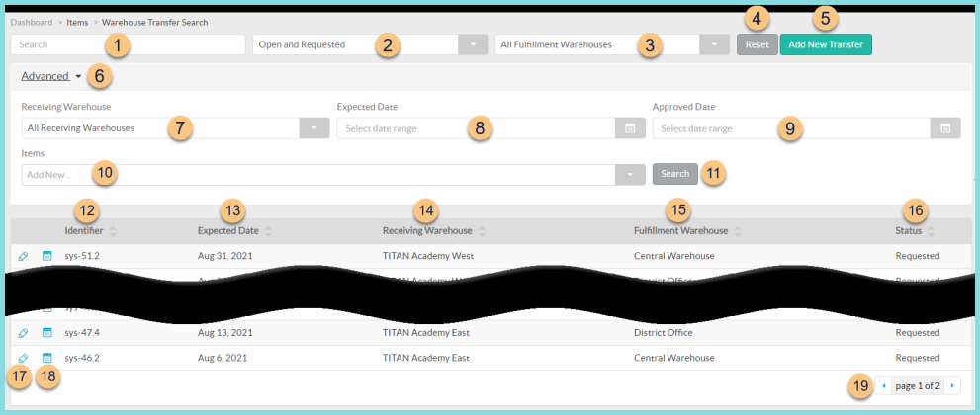This screenshot has width=980, height=415.
Task: Click the Aug 6, 2021 date cell
Action: coord(223,359)
